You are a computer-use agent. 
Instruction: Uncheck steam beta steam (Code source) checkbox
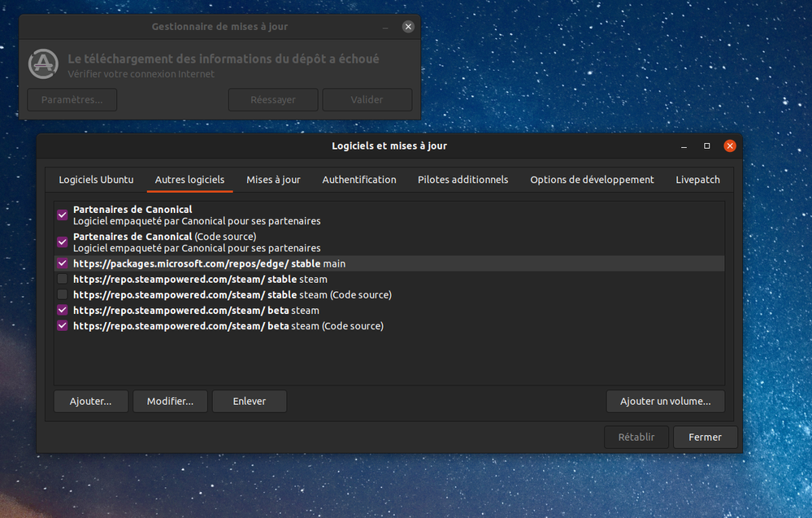point(62,325)
